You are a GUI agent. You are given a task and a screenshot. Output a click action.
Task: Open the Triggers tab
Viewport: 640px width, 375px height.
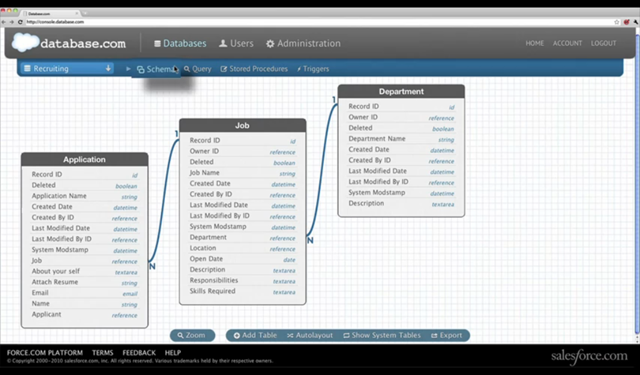(313, 69)
